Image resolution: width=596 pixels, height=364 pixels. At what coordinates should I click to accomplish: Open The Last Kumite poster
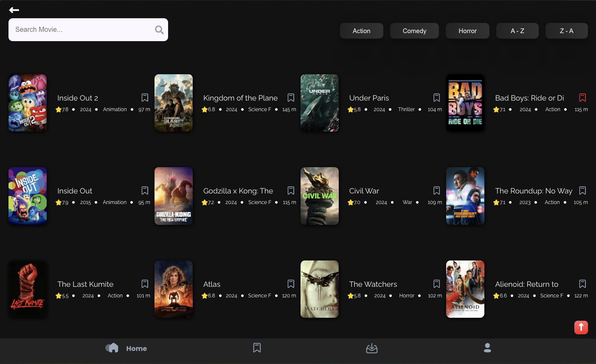[28, 289]
